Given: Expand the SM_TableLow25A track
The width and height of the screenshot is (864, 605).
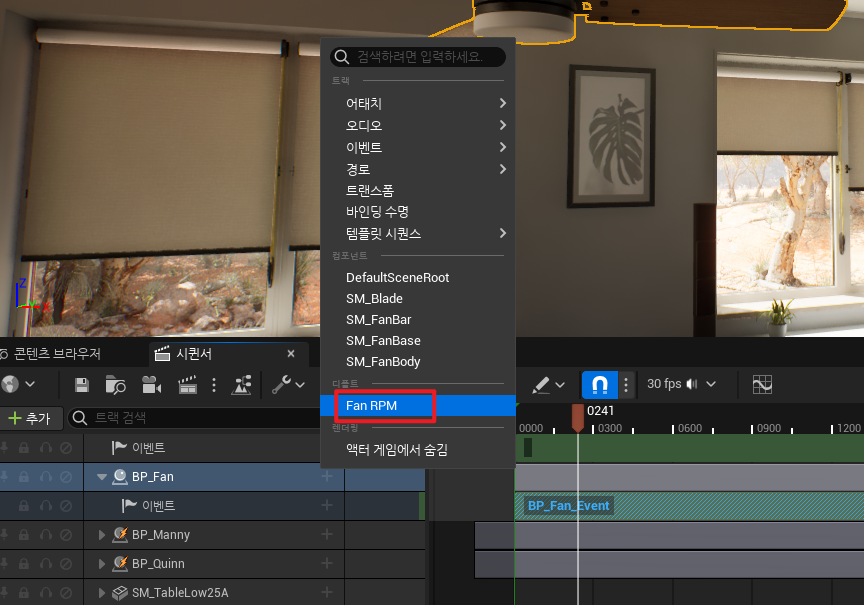Looking at the screenshot, I should tap(102, 593).
